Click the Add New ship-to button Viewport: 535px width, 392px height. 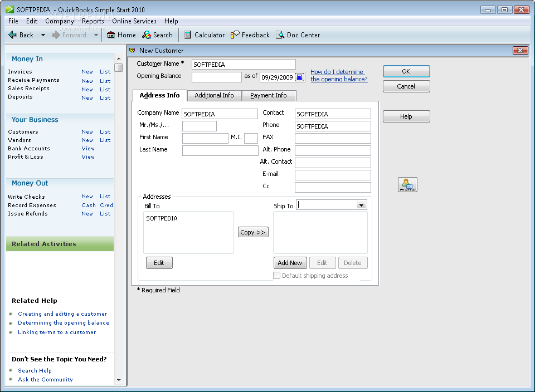290,263
